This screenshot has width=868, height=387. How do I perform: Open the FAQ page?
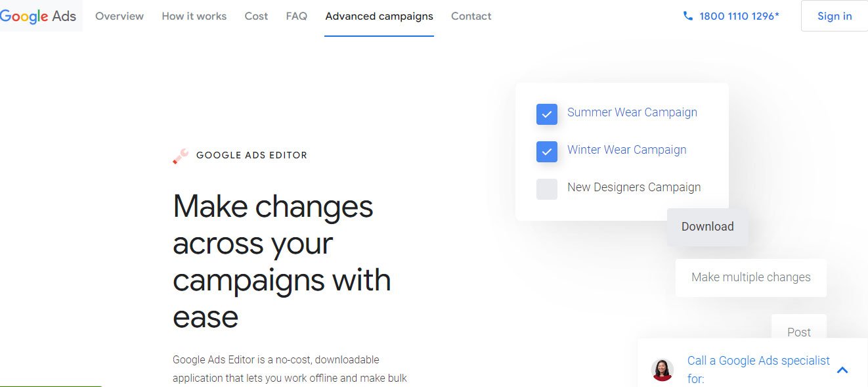pyautogui.click(x=296, y=16)
